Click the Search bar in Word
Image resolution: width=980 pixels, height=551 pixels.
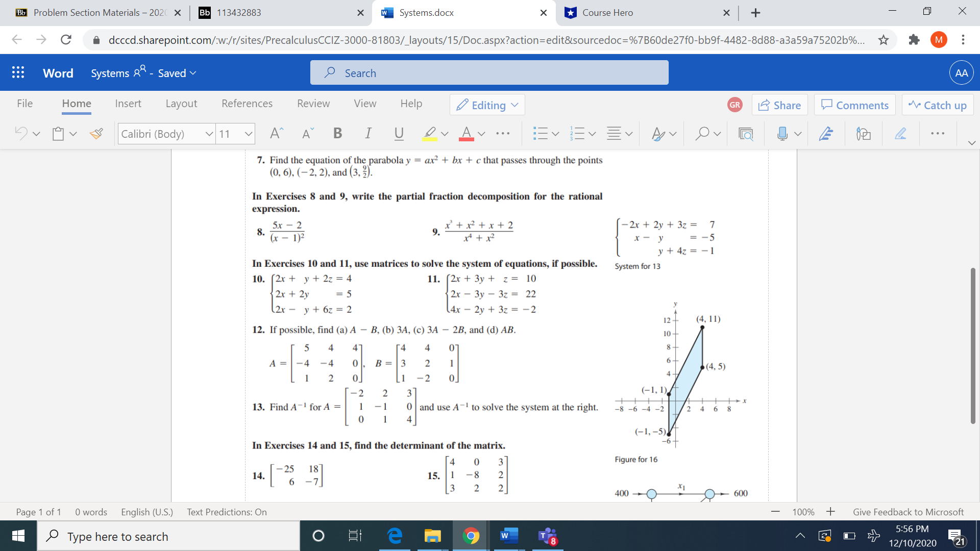click(489, 73)
